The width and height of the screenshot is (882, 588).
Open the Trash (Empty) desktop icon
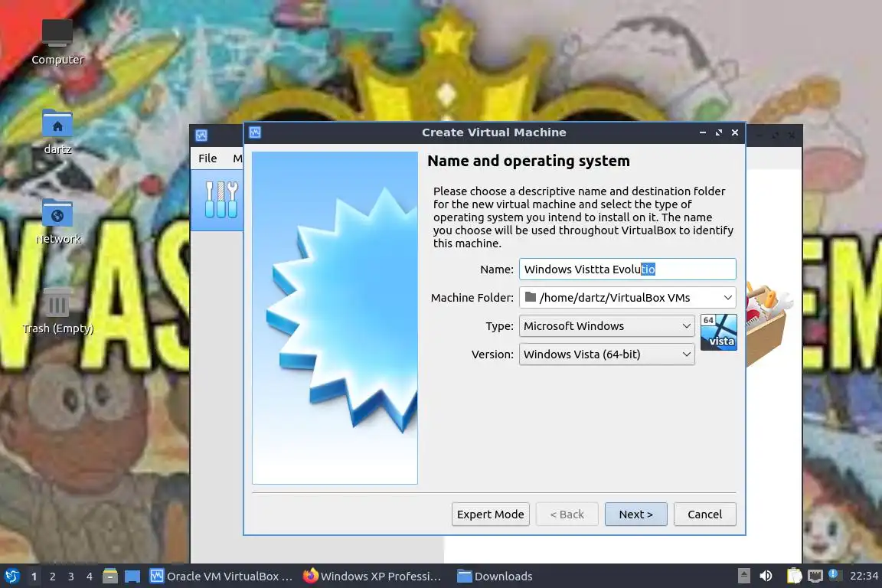coord(57,311)
